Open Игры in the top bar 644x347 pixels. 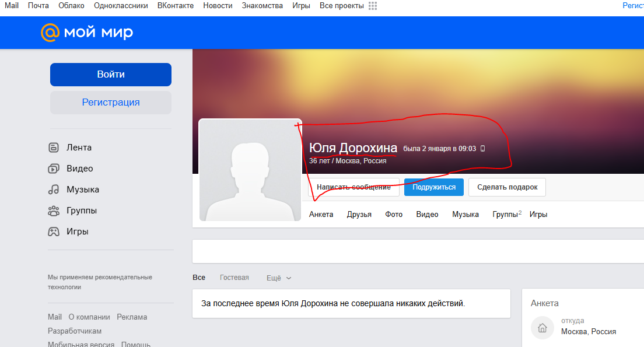(x=301, y=6)
